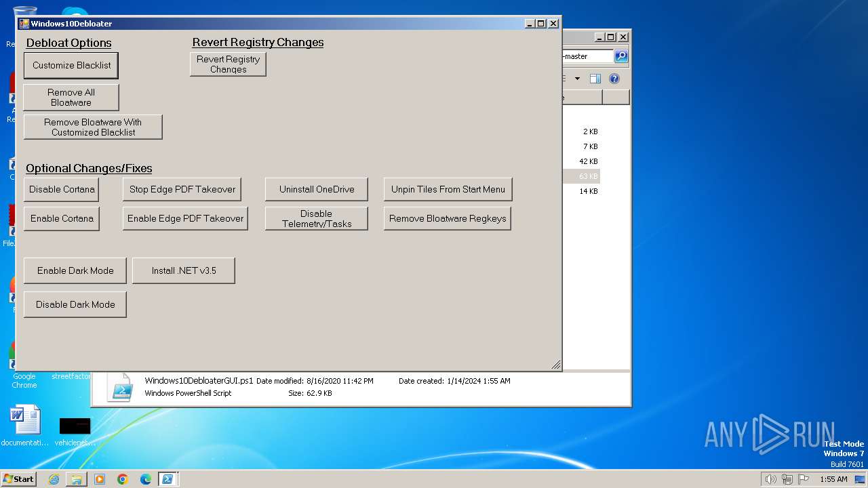Click Enable Edge PDF Takeover

click(185, 218)
